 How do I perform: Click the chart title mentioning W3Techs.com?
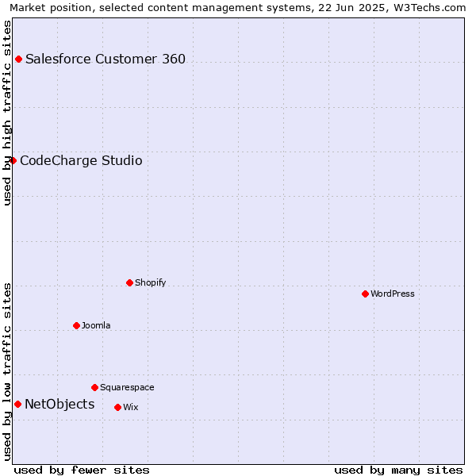(238, 8)
